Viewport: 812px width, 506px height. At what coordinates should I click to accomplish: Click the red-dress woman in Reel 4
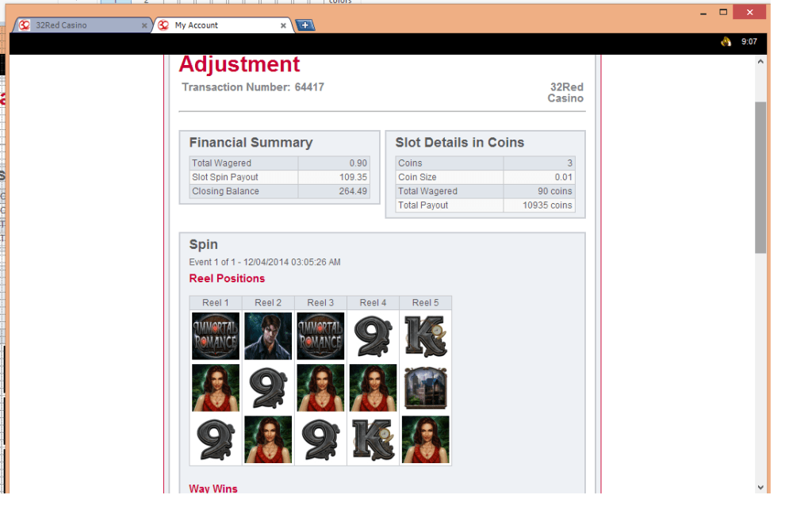pos(373,387)
